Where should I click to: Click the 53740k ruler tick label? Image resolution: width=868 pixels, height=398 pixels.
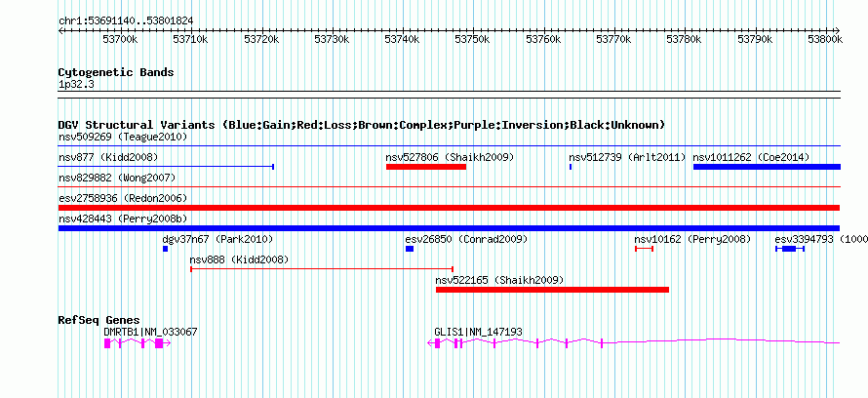tap(402, 39)
